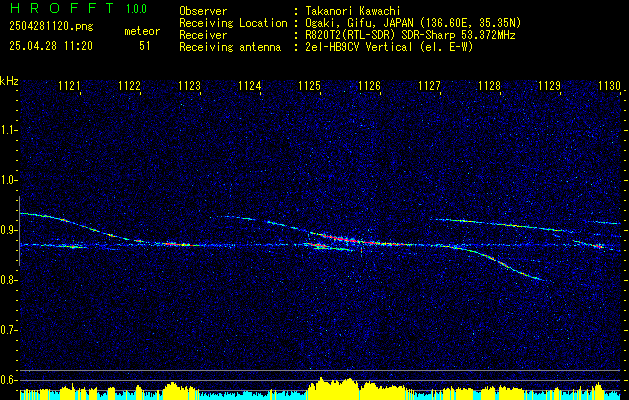This screenshot has height=400, width=629.
Task: Click the 1.0 kHz axis label
Action: [8, 180]
